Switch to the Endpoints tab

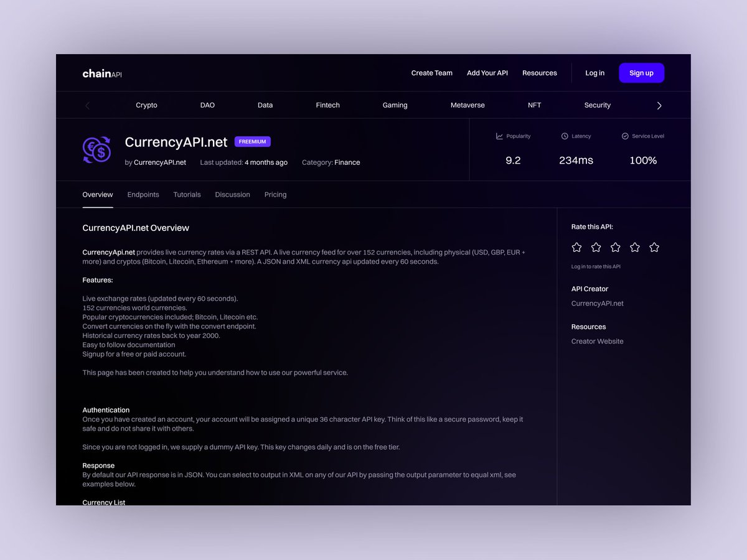pos(143,195)
